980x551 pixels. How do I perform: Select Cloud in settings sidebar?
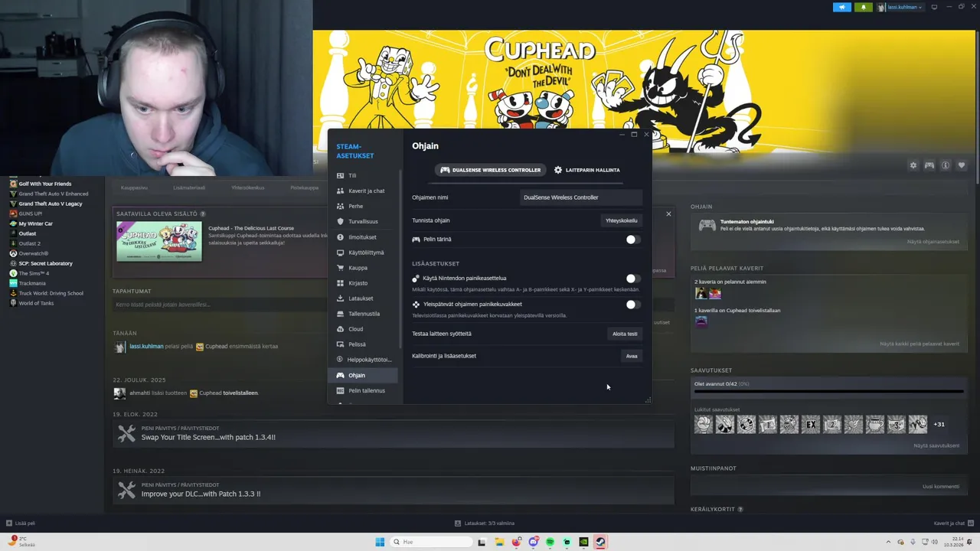tap(364, 329)
